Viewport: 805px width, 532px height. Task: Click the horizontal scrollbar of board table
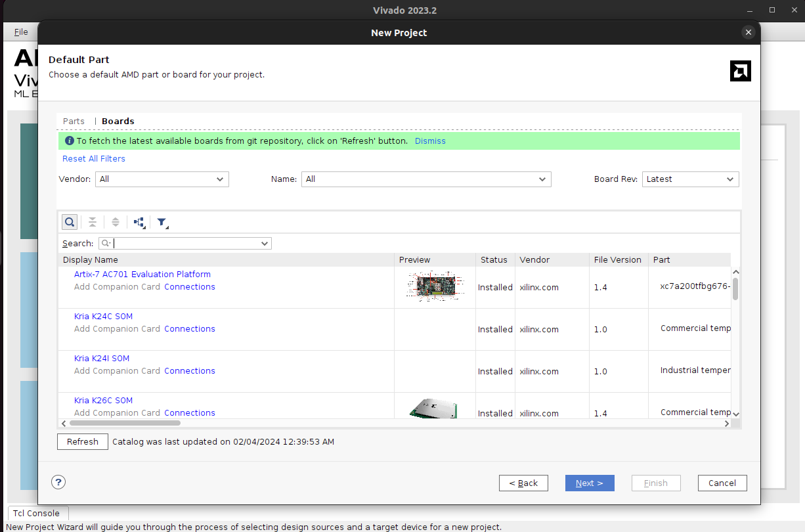click(124, 424)
